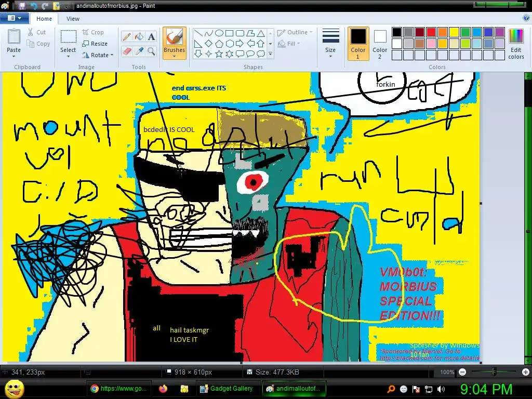
Task: Expand the Paste options arrow
Action: 14,57
